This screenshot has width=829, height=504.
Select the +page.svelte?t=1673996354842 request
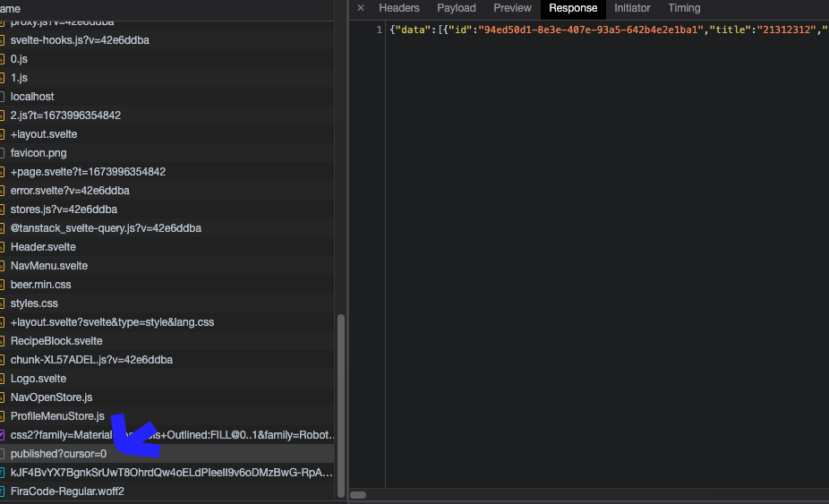[x=167, y=171]
